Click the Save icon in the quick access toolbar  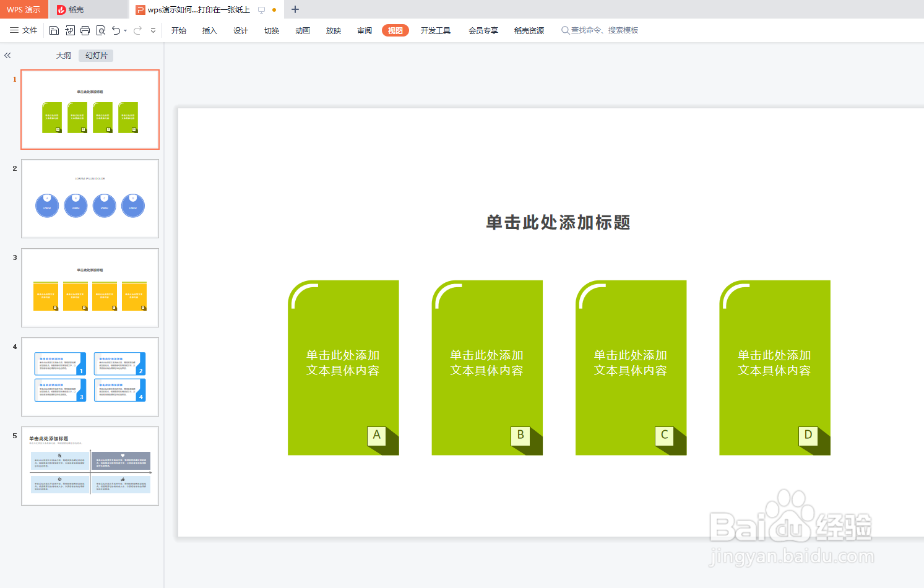54,30
